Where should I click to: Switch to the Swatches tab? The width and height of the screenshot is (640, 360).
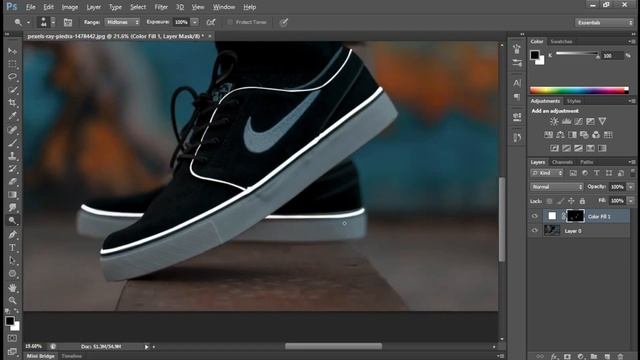click(561, 41)
